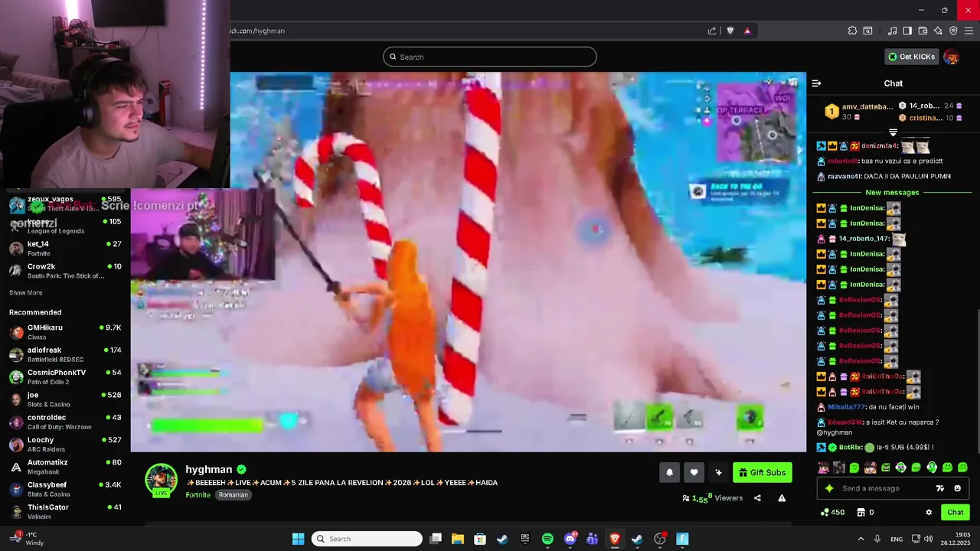
Task: Open recommended channel CosmicPhonkTV
Action: (65, 377)
